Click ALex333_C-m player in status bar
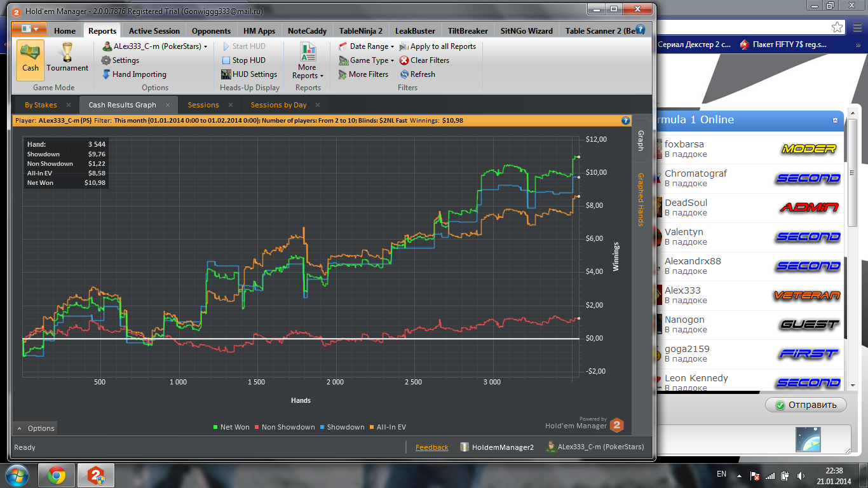 click(x=595, y=447)
